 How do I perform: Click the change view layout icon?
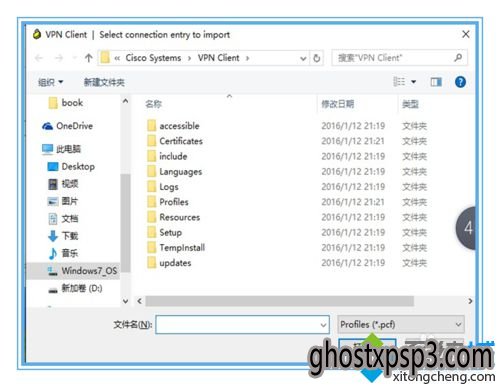(399, 82)
